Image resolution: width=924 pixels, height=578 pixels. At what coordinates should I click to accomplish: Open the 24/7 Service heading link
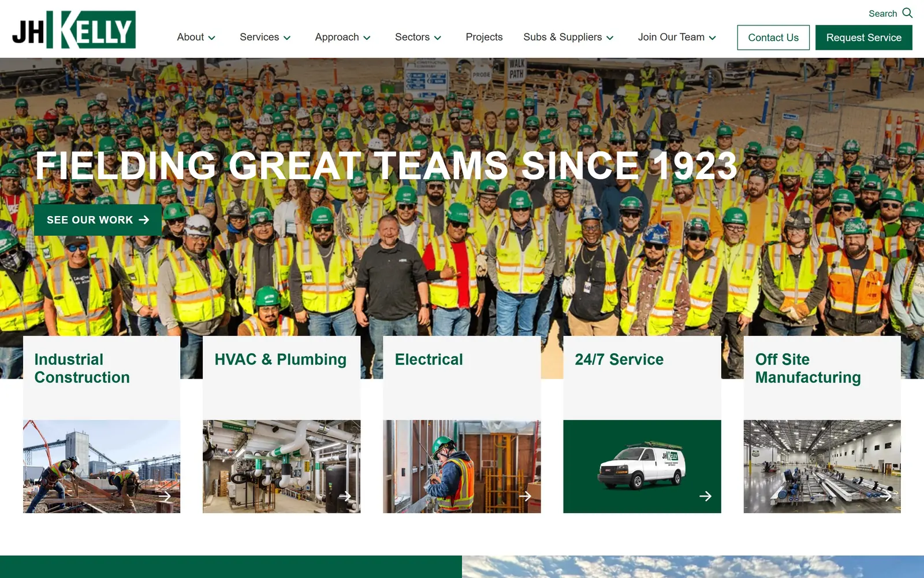click(619, 360)
